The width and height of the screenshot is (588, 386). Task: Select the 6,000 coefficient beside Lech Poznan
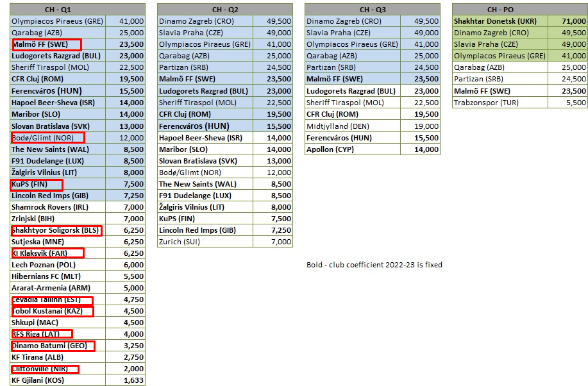click(125, 265)
